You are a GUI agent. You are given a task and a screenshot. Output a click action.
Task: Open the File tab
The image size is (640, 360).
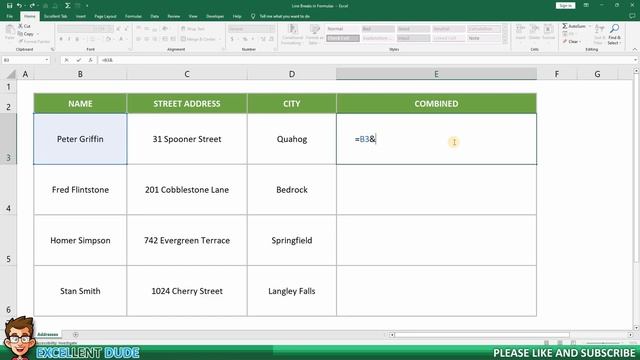(x=9, y=16)
